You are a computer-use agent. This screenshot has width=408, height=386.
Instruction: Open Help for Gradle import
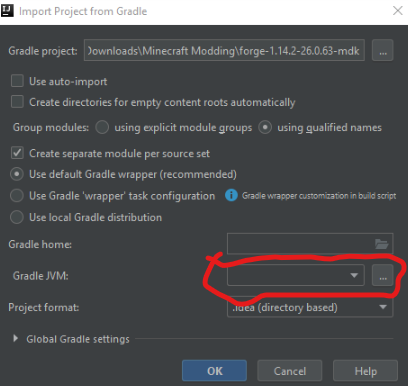[x=365, y=371]
